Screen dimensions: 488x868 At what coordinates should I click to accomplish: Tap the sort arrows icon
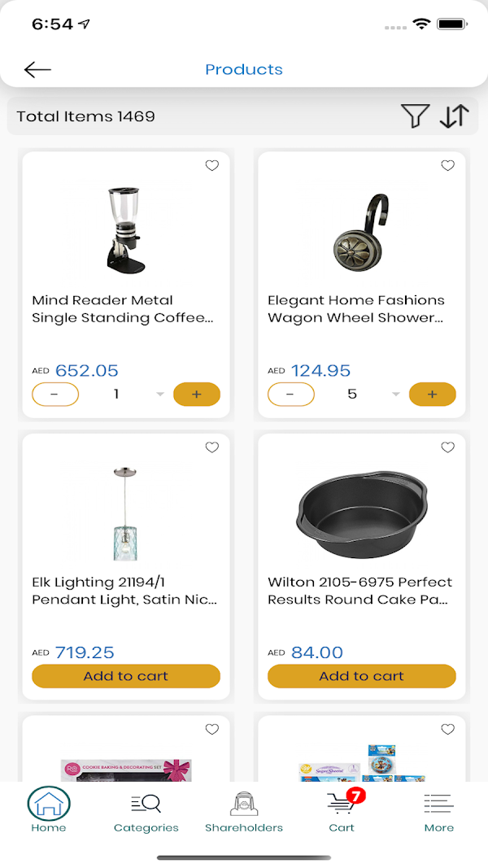pos(454,116)
